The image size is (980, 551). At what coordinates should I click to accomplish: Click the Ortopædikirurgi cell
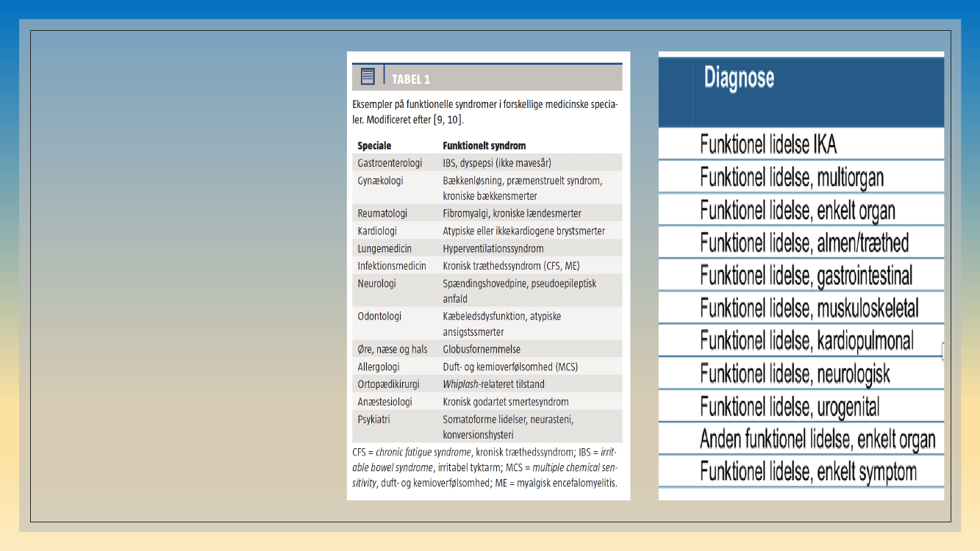387,384
